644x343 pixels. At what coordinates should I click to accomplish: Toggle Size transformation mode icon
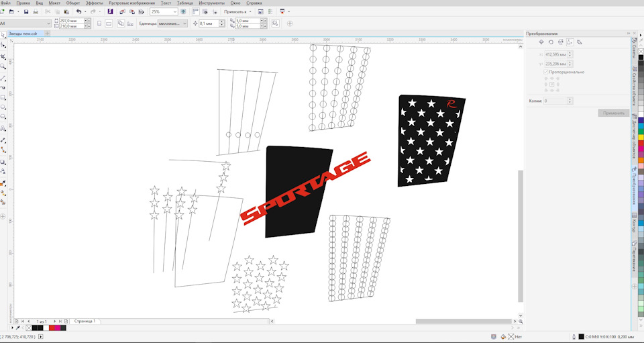[x=570, y=42]
